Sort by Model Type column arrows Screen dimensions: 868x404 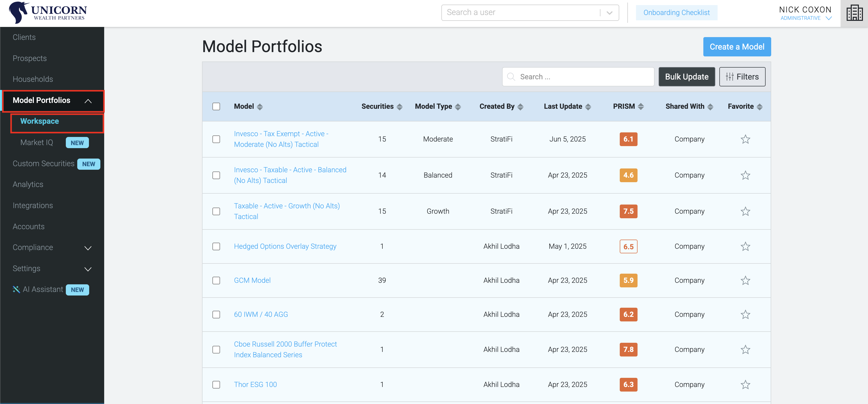[458, 107]
